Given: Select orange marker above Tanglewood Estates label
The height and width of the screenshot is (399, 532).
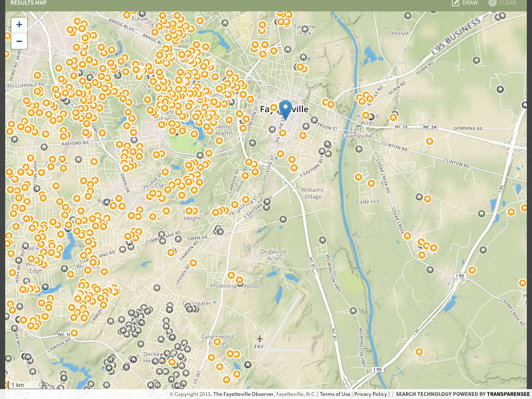Looking at the screenshot, I should pos(217,341).
